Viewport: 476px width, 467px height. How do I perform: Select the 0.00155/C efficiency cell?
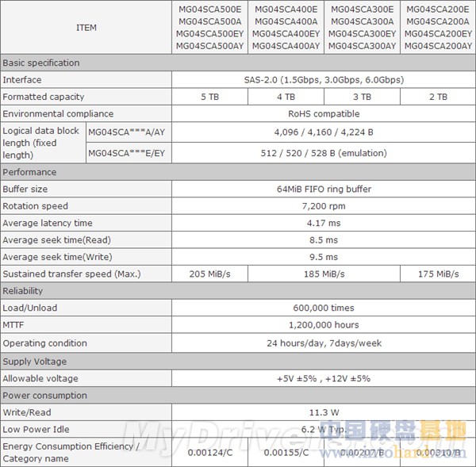[286, 453]
